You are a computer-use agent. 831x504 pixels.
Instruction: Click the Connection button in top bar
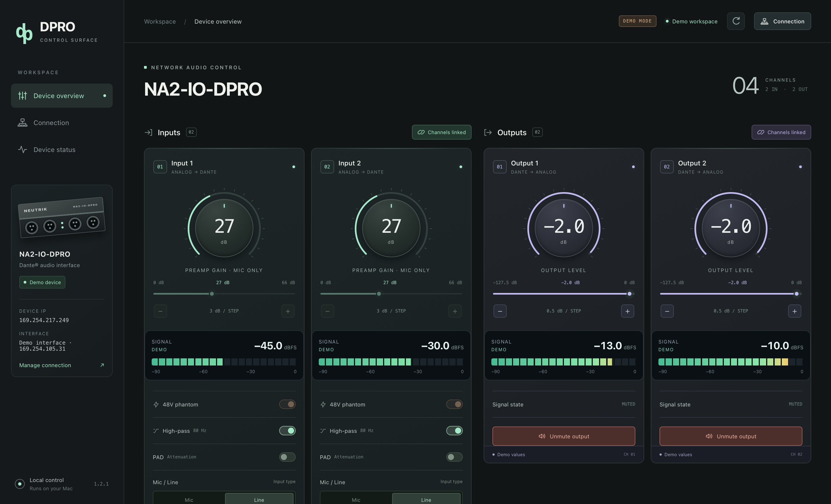click(x=782, y=21)
